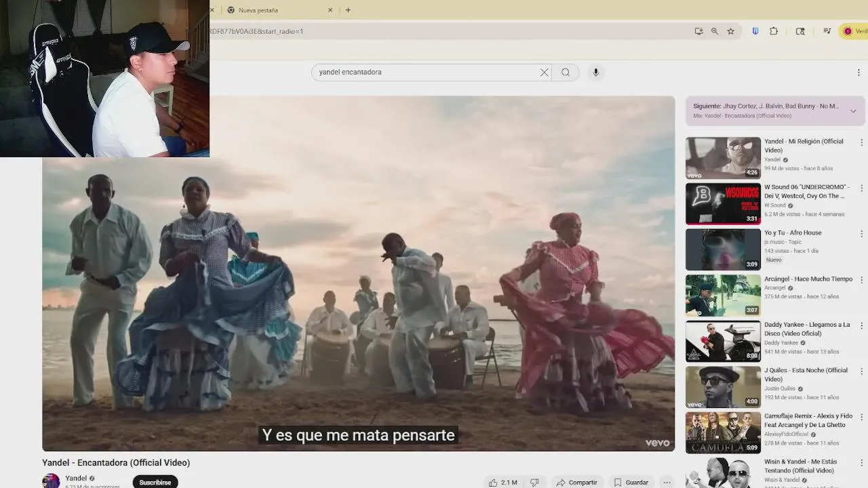Viewport: 868px width, 488px height.
Task: Click the YouTube search magnifier button
Action: click(566, 73)
